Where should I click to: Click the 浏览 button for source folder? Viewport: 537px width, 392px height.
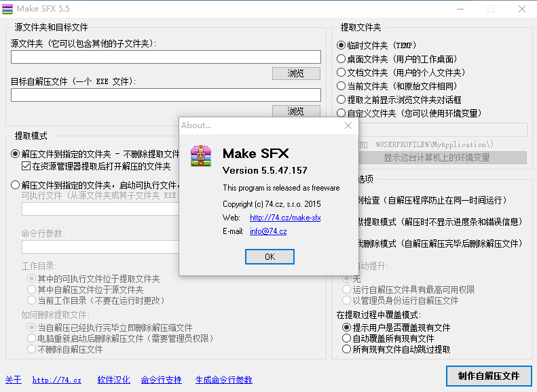click(296, 73)
